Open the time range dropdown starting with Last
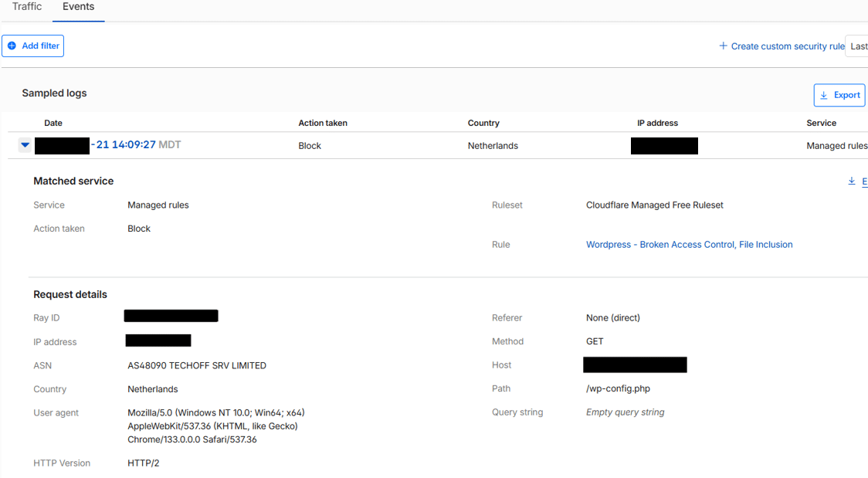 [x=857, y=46]
